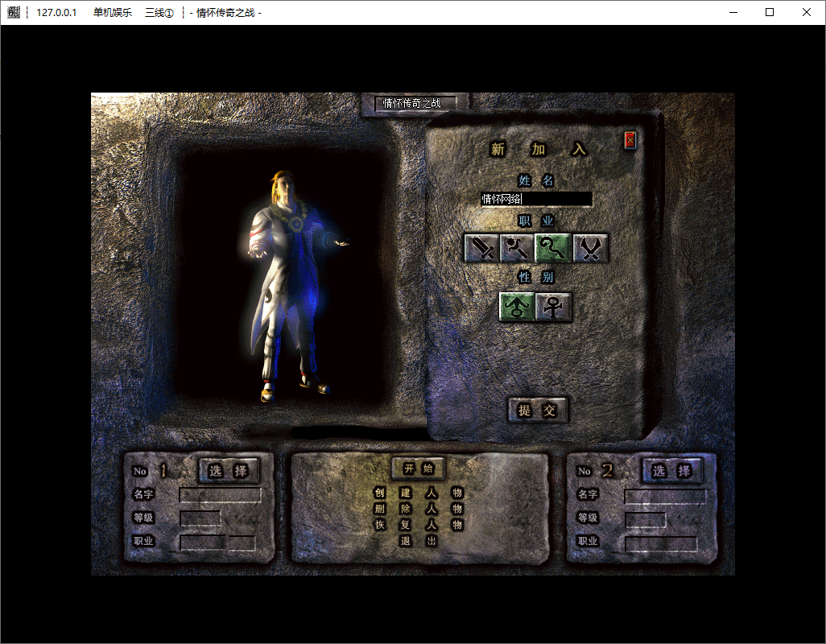Image resolution: width=826 pixels, height=644 pixels.
Task: Select the sword class icon
Action: [481, 248]
